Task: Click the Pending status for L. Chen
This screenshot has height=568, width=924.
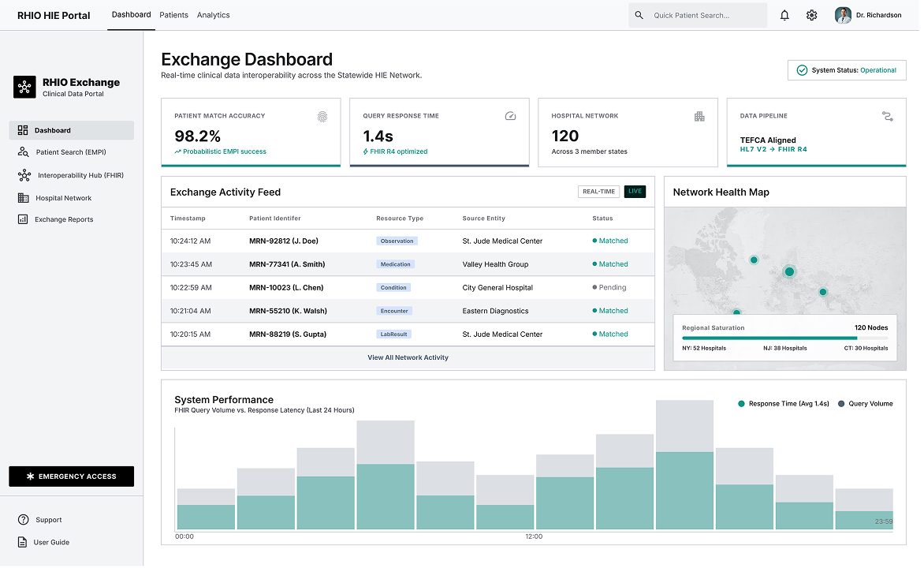Action: (613, 289)
